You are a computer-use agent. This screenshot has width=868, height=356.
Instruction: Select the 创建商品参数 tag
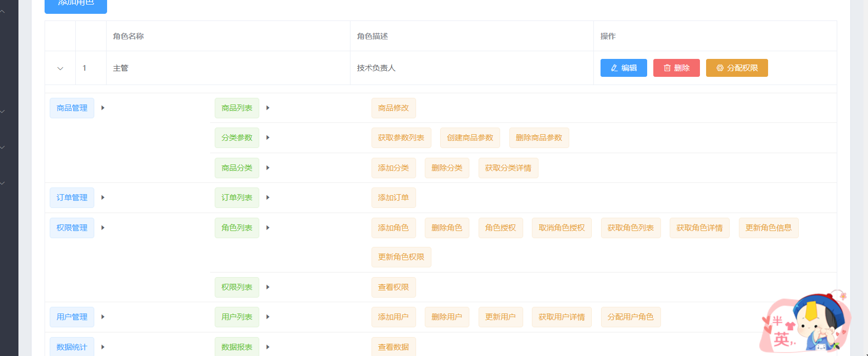click(470, 138)
